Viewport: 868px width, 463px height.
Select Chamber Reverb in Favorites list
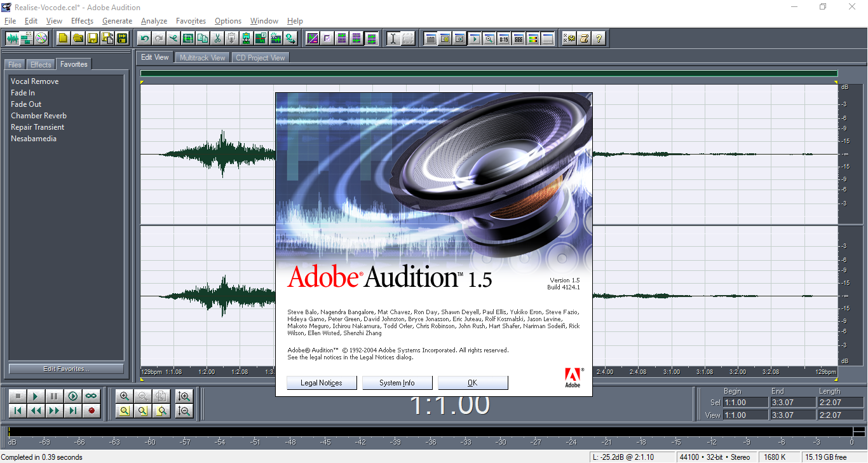coord(39,116)
